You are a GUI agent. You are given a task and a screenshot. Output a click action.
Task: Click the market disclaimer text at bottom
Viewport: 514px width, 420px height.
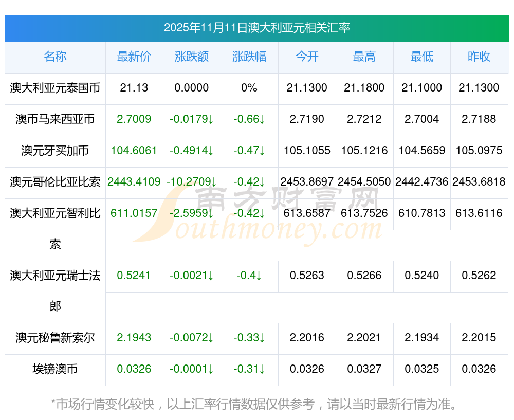coord(254,404)
